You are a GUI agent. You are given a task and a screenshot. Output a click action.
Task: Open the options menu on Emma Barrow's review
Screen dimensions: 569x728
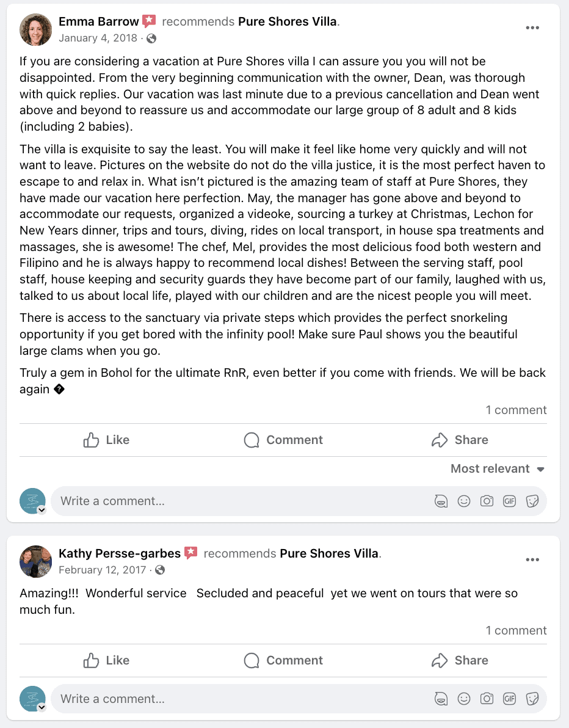click(x=532, y=28)
